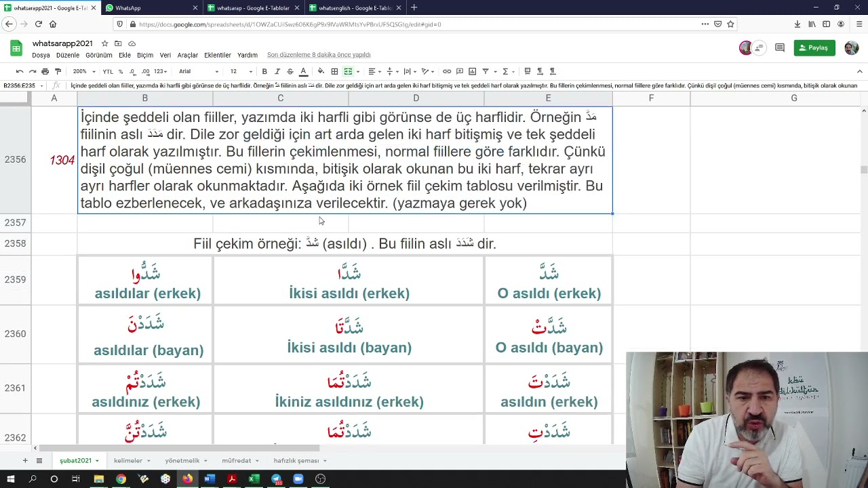Open the cell fill color picker

tap(321, 71)
